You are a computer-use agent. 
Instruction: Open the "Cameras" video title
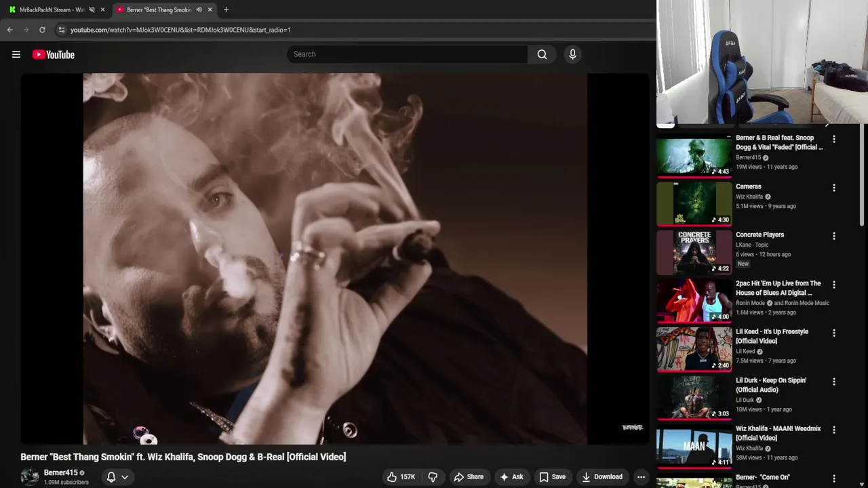[749, 186]
